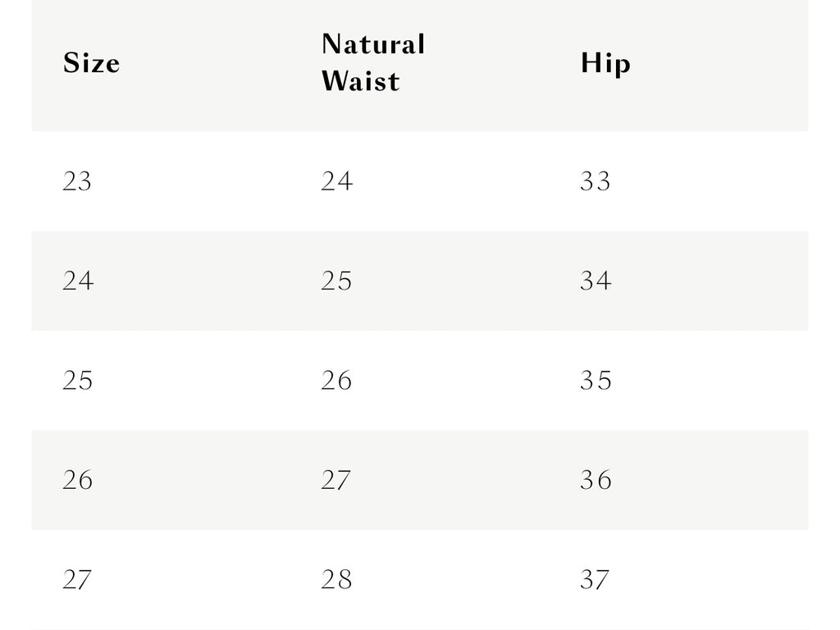Click hip value 34
Image resolution: width=840 pixels, height=630 pixels.
(596, 281)
